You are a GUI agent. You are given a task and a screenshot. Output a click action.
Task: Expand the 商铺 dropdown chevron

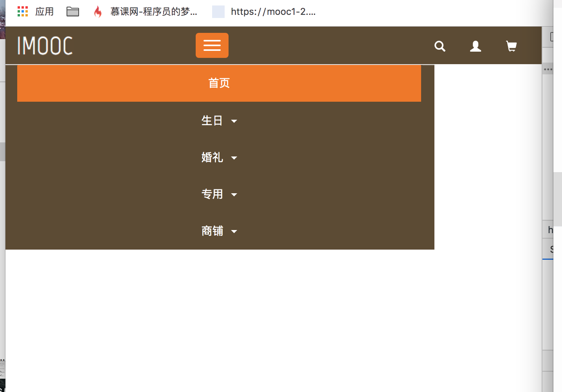point(234,232)
